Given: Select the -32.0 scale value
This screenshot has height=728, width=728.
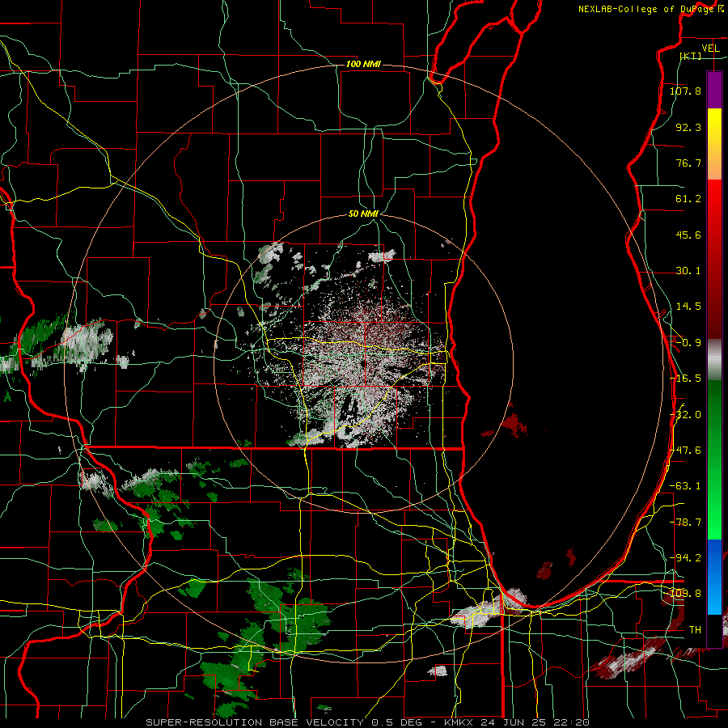Looking at the screenshot, I should (685, 415).
